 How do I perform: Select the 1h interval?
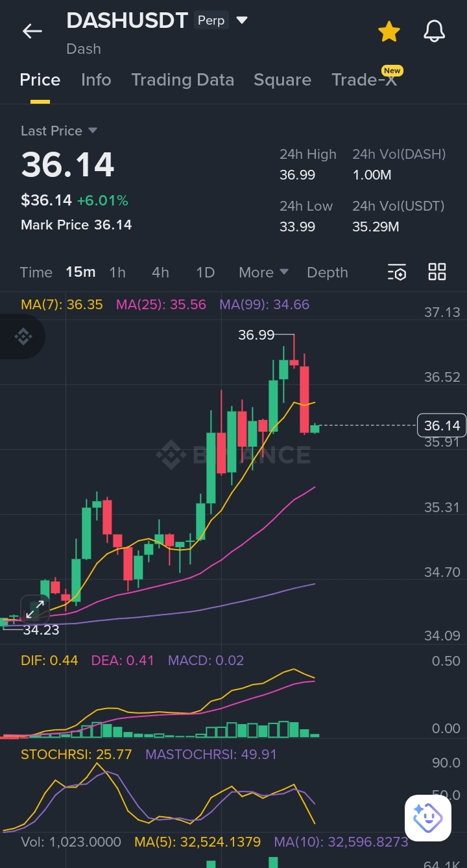[x=117, y=272]
